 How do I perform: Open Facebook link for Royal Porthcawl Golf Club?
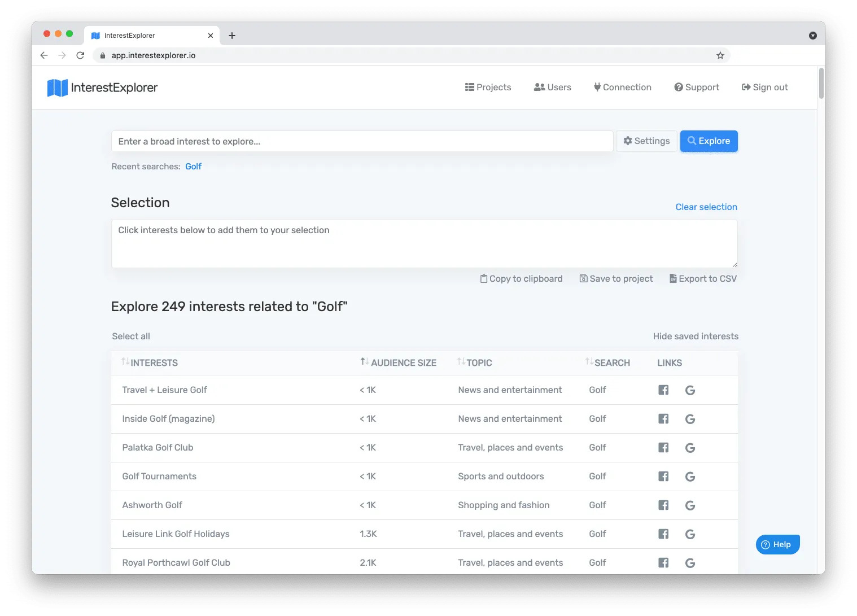[x=663, y=563]
